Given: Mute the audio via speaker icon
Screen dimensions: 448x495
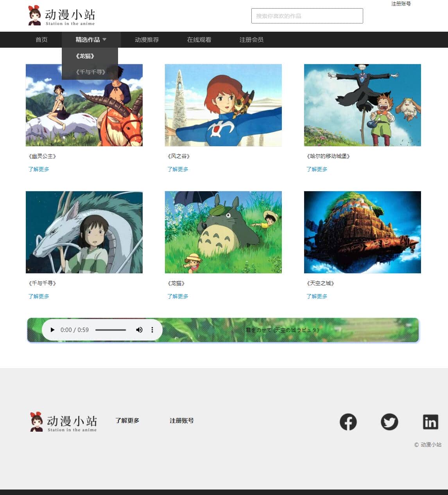Looking at the screenshot, I should (x=139, y=330).
